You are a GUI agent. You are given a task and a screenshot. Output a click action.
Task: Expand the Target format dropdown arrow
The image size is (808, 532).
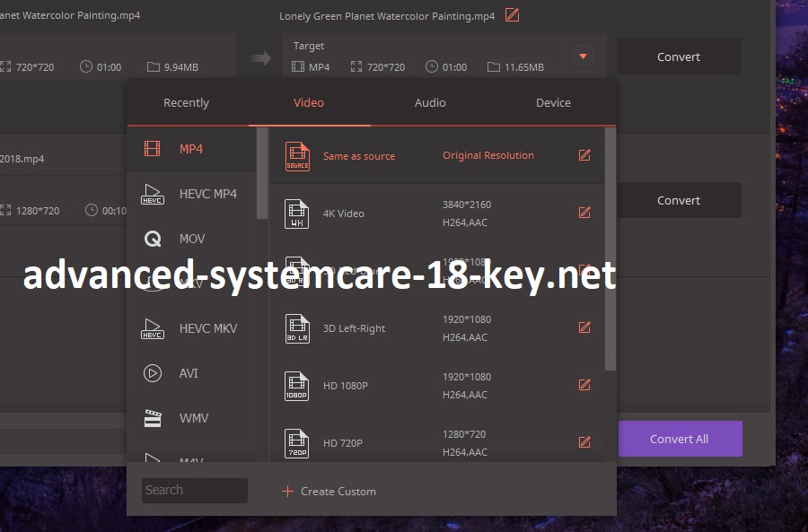(583, 57)
